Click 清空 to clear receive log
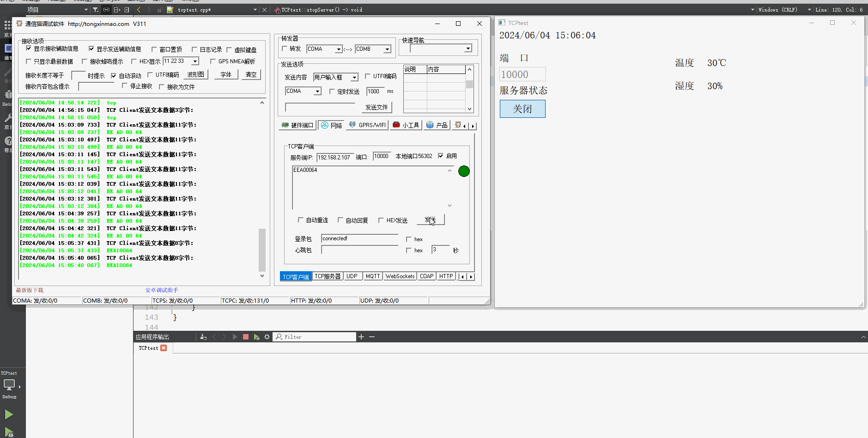 pyautogui.click(x=251, y=74)
